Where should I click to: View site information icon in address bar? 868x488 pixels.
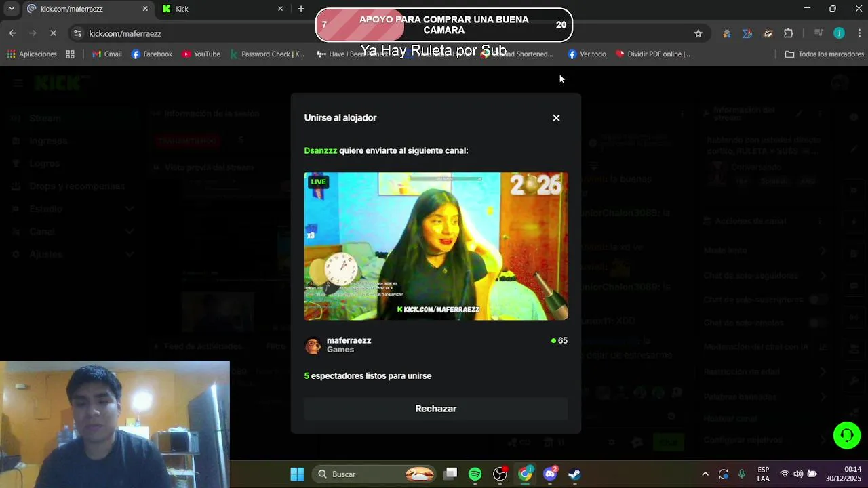(77, 33)
